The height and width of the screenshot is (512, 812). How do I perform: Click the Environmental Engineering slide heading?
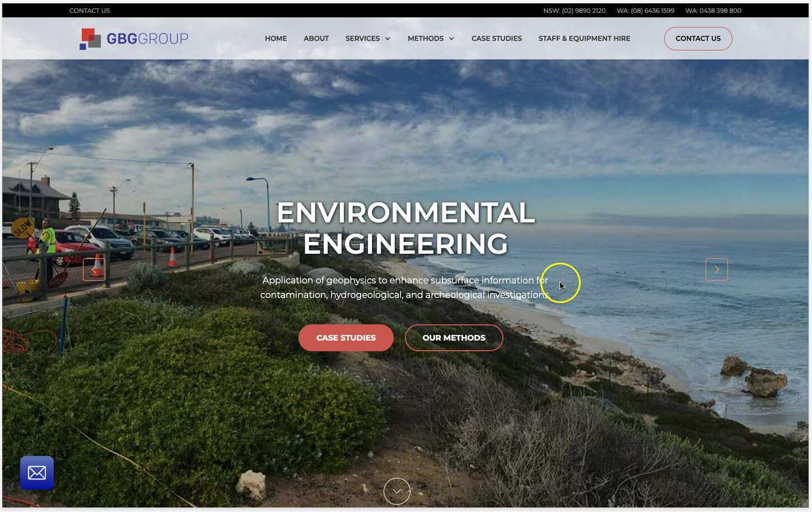[406, 228]
